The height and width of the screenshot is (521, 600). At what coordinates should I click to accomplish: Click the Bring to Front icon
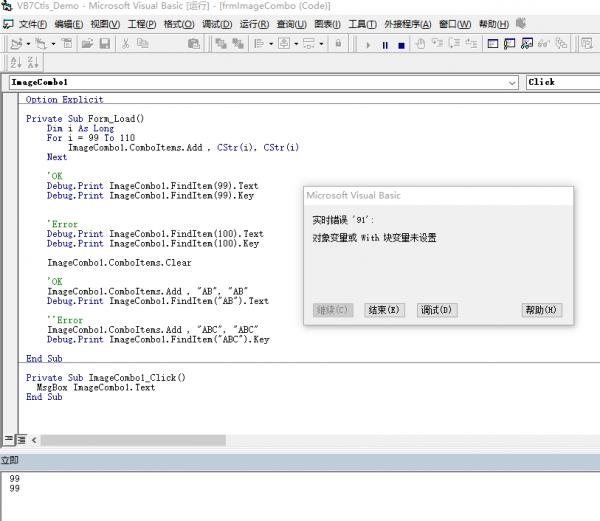pos(221,44)
